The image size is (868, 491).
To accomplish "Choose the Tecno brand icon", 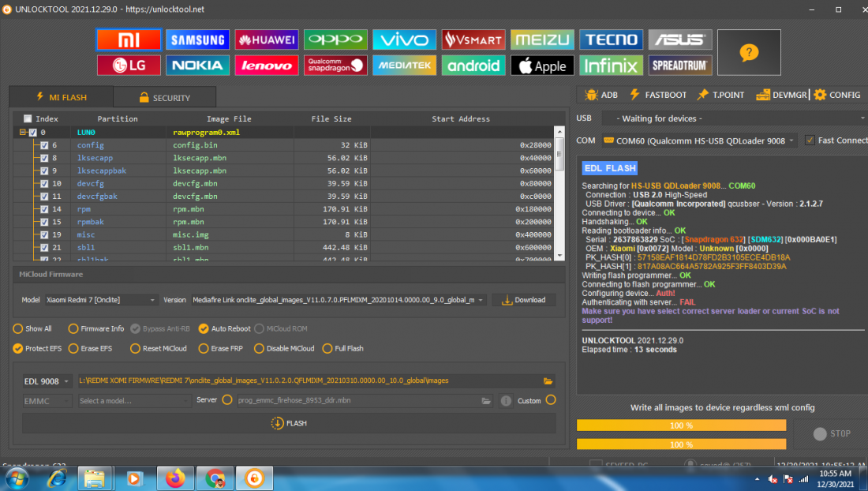I will pos(611,39).
